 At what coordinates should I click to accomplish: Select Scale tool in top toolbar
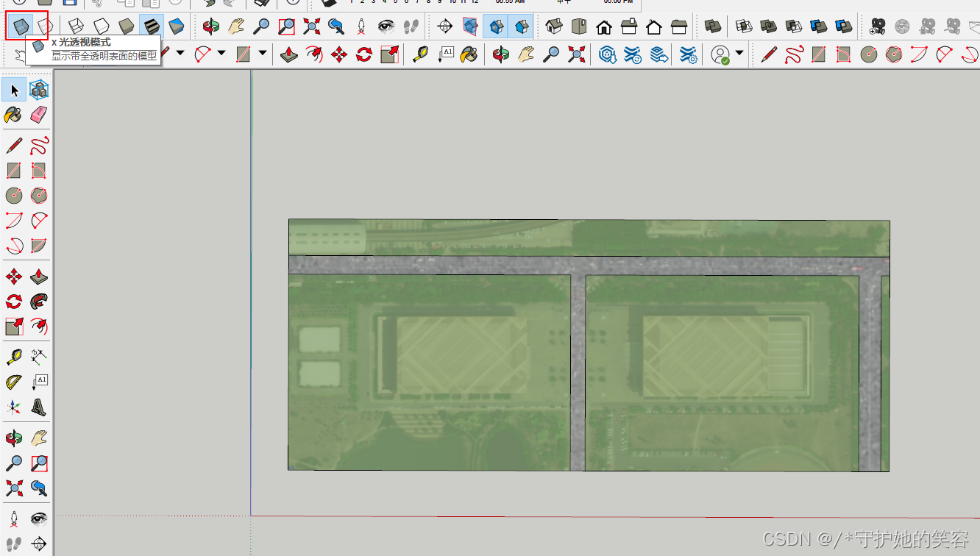(x=389, y=54)
